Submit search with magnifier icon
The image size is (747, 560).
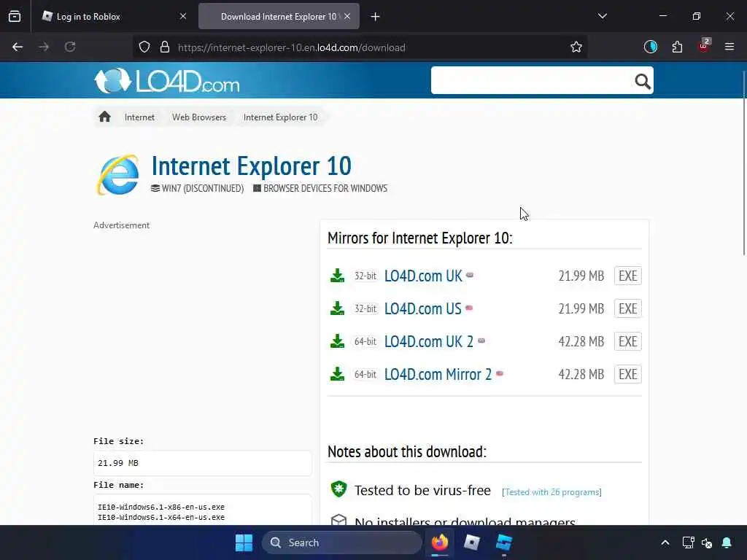coord(643,82)
